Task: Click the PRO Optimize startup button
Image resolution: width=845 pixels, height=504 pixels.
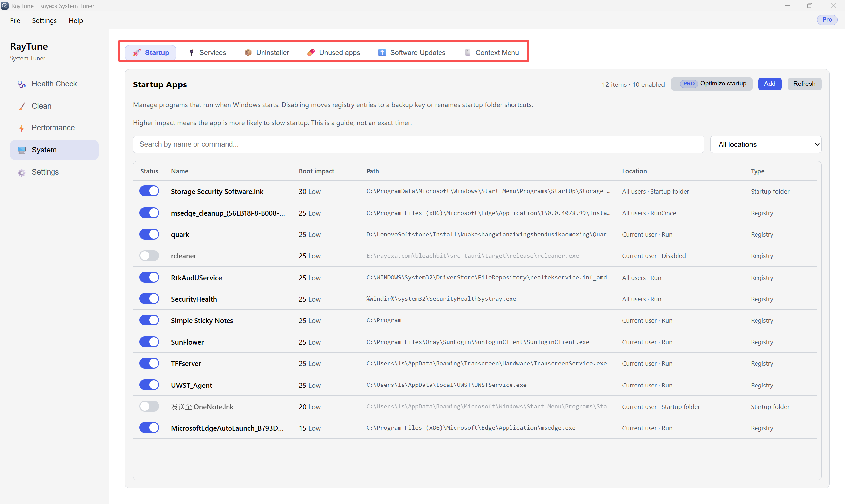Action: [x=712, y=84]
